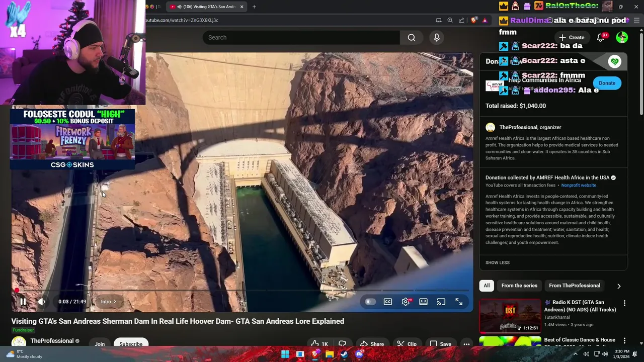
Task: Like the video with thumbs up
Action: 320,344
